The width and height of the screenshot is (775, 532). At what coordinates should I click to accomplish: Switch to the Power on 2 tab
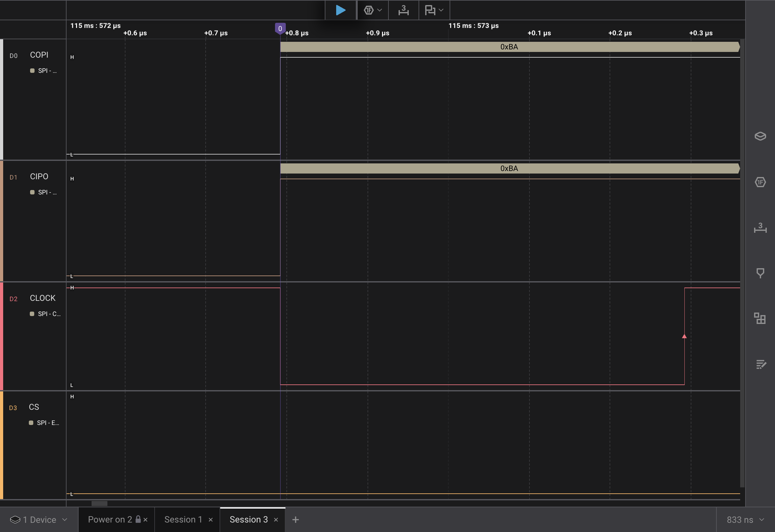(x=110, y=519)
